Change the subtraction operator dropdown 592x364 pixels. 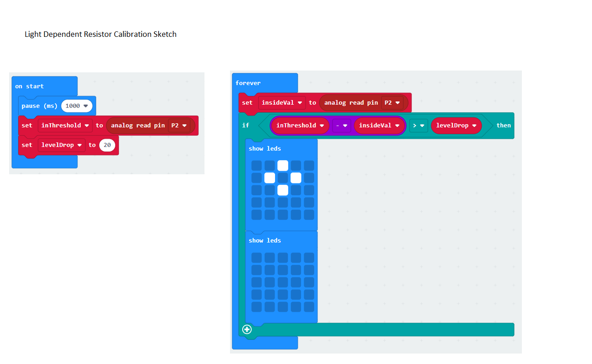(x=342, y=125)
